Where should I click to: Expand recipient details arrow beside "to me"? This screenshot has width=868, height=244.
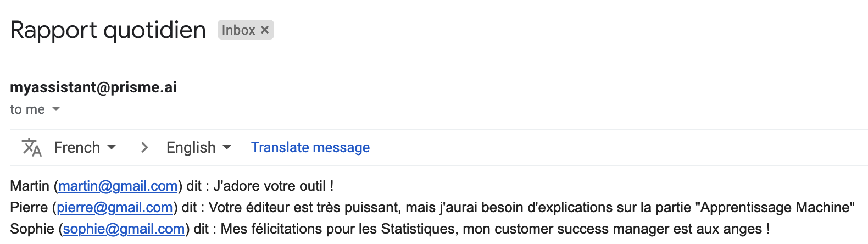pyautogui.click(x=56, y=109)
